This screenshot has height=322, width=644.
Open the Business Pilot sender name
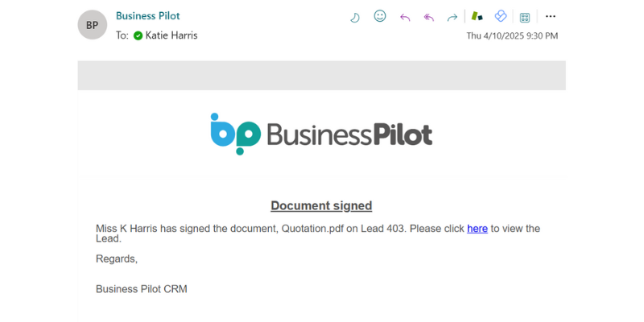coord(148,15)
